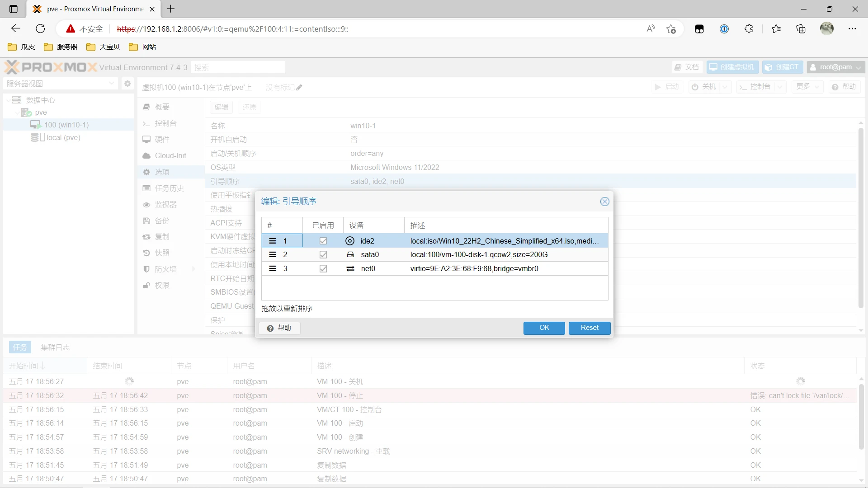Click the Proxmox 搜索 input field
This screenshot has width=868, height=488.
point(238,67)
